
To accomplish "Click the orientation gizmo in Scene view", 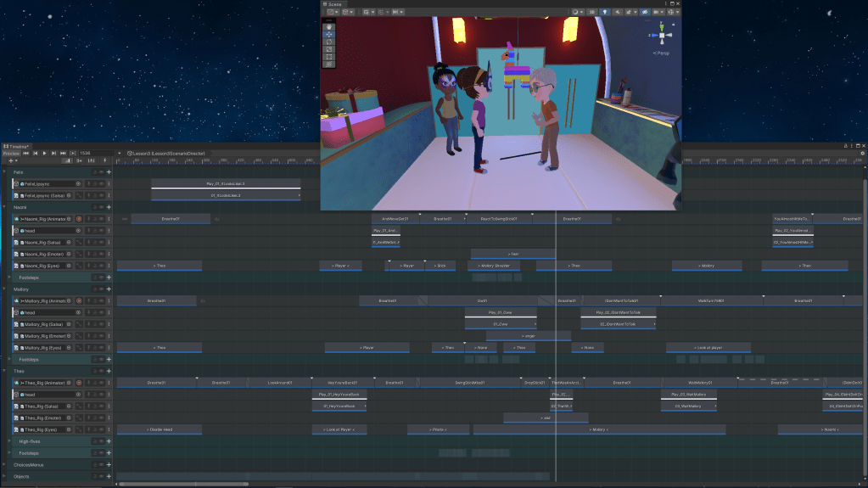I will click(x=663, y=35).
